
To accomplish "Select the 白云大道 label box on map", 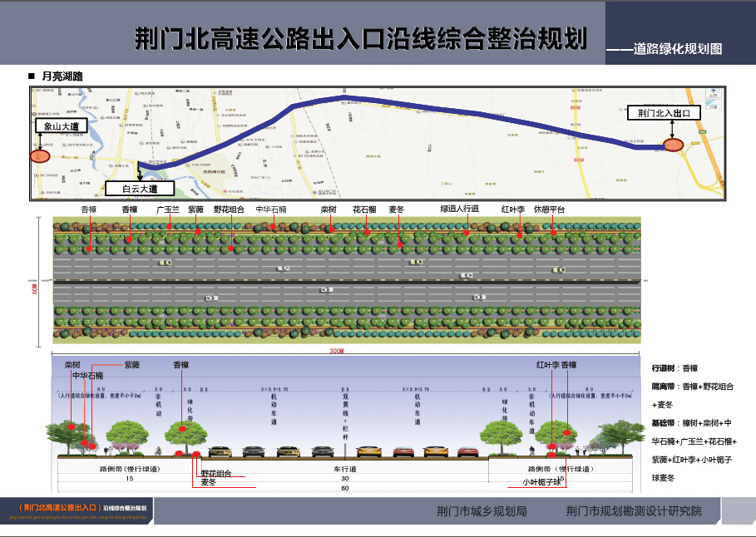I will (x=139, y=189).
